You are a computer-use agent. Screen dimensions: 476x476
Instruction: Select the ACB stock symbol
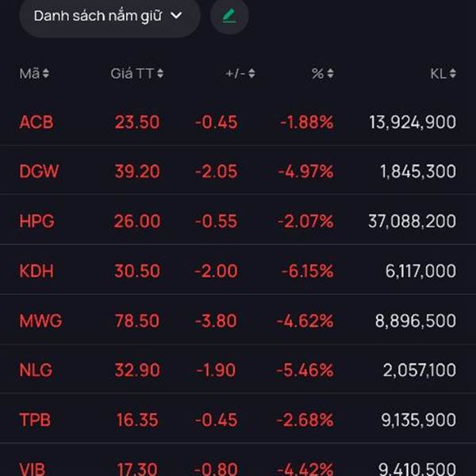point(36,122)
